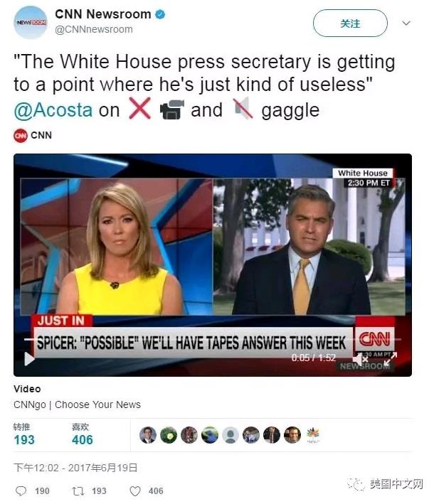Screen dimensions: 434x504
Task: Toggle follow with the 关注 button
Action: [x=350, y=23]
